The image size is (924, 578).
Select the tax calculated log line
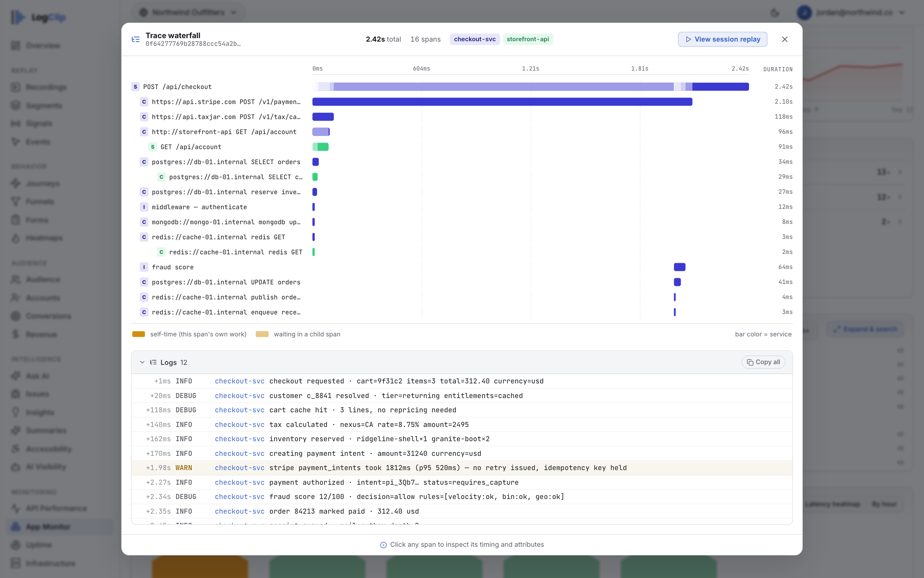[462, 425]
